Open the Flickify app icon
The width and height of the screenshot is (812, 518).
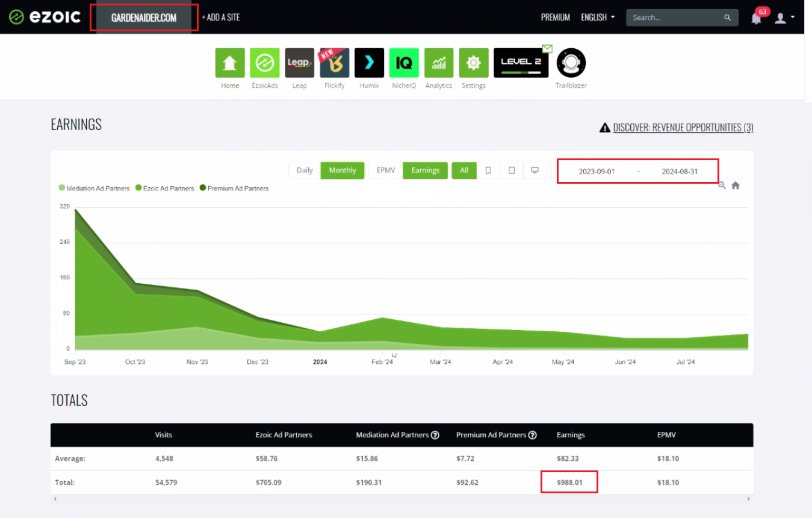[x=335, y=63]
